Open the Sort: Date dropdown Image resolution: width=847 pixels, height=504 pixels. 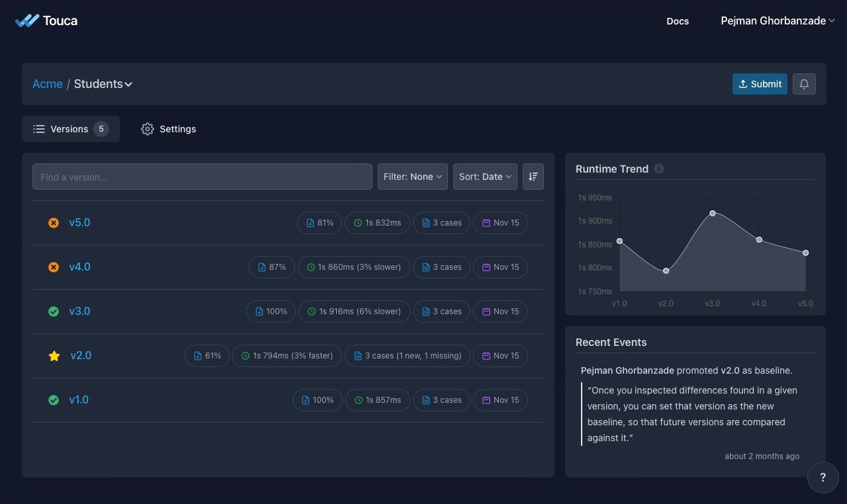pyautogui.click(x=485, y=177)
